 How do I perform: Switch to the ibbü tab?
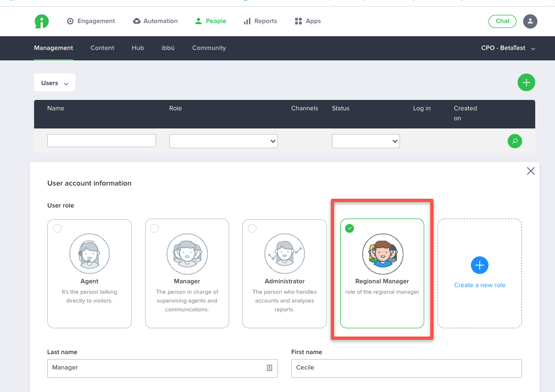click(x=168, y=48)
